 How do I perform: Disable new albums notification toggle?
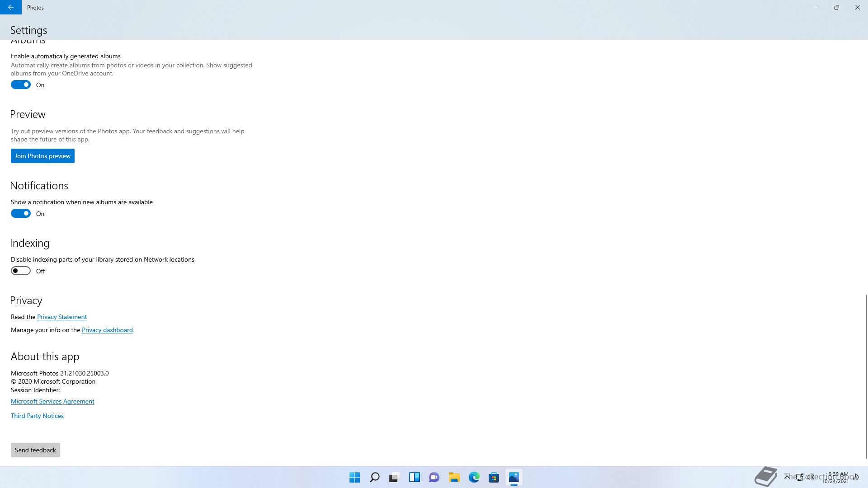[x=21, y=214]
